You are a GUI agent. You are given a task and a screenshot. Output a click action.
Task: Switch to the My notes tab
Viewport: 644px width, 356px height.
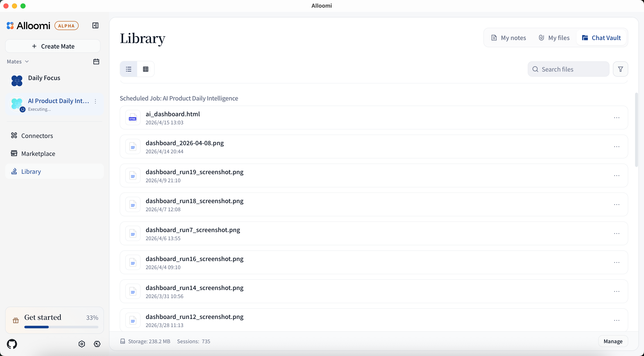point(509,38)
